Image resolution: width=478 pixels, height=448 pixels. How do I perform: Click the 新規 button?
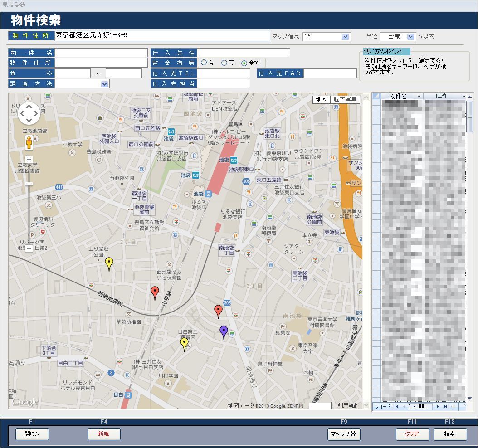(104, 434)
